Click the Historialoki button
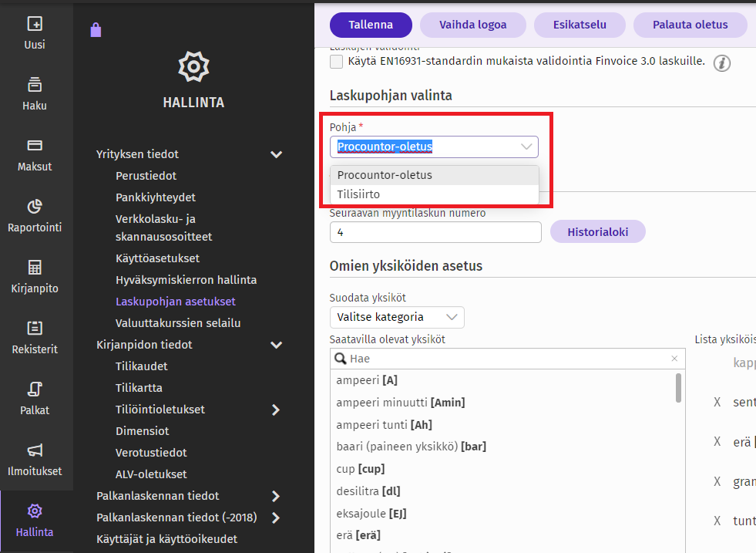The image size is (756, 553). [598, 232]
